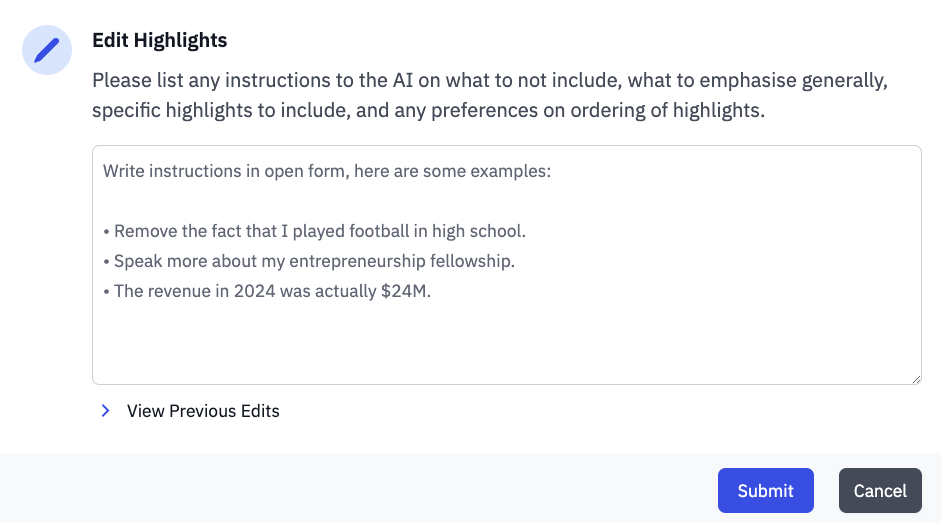The height and width of the screenshot is (523, 942).
Task: Click the entrepreneurship fellowship example line
Action: [309, 261]
